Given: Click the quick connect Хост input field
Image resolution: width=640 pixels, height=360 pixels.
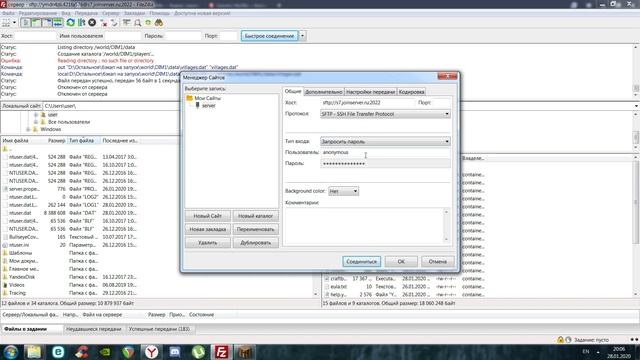Looking at the screenshot, I should pyautogui.click(x=35, y=36).
